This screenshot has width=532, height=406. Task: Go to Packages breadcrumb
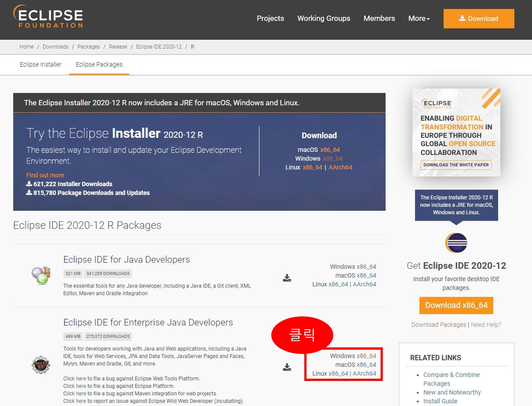point(89,47)
